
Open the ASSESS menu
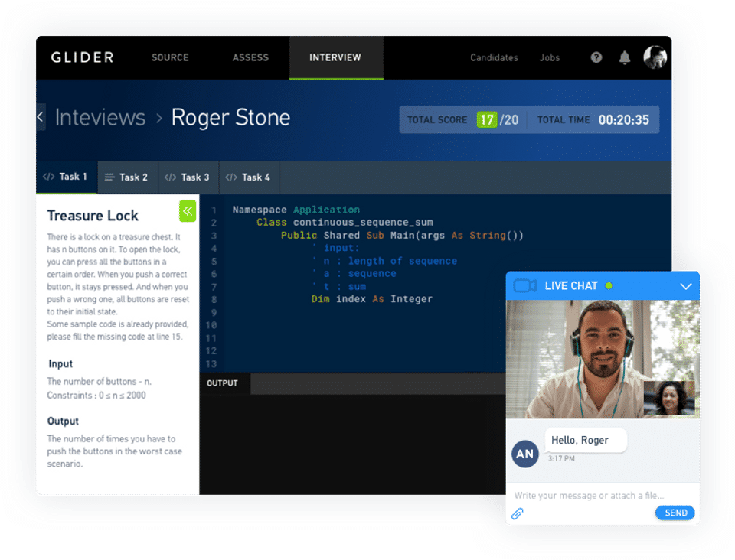coord(250,57)
